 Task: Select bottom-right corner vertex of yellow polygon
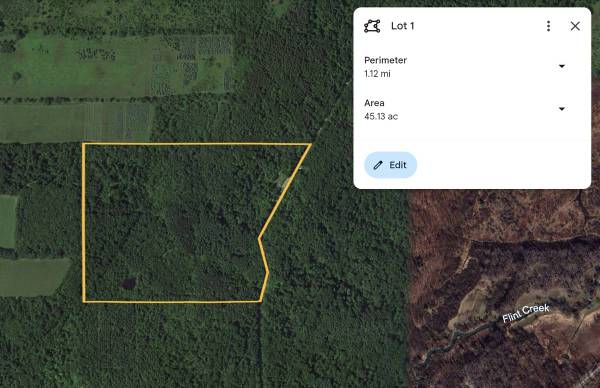click(261, 301)
